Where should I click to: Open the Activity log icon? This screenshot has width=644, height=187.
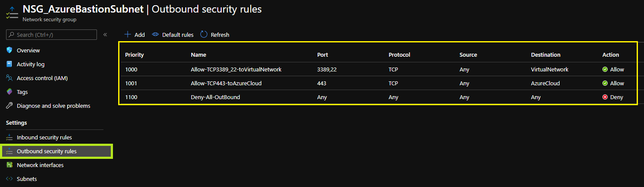10,64
